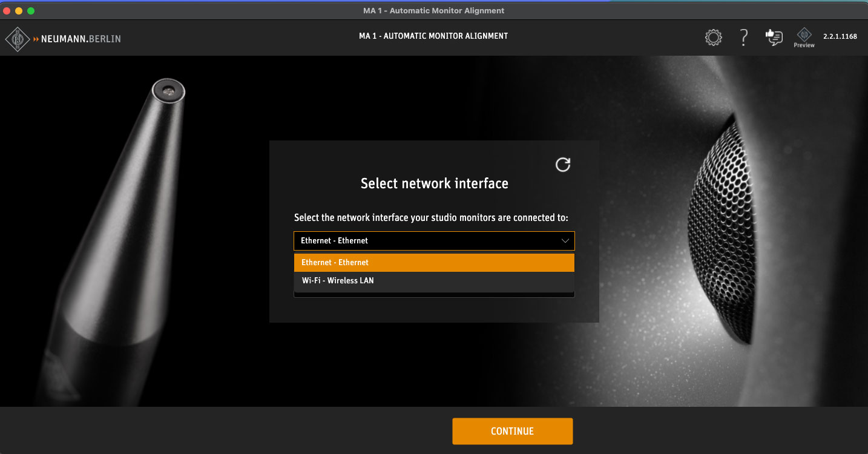Click the Neumann diamond logo
This screenshot has height=454, width=868.
tap(18, 39)
